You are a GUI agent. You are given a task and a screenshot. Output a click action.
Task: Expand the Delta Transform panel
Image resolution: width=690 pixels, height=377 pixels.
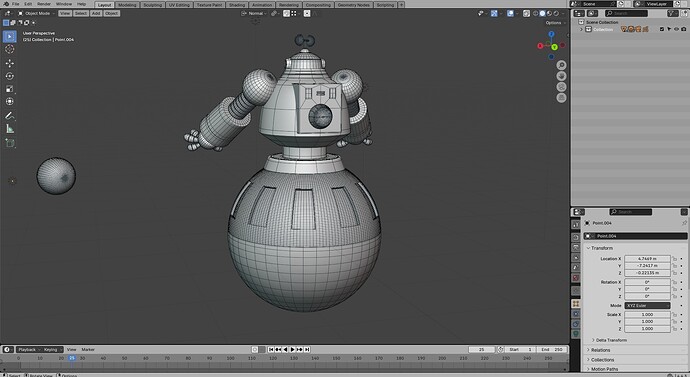[x=609, y=340]
